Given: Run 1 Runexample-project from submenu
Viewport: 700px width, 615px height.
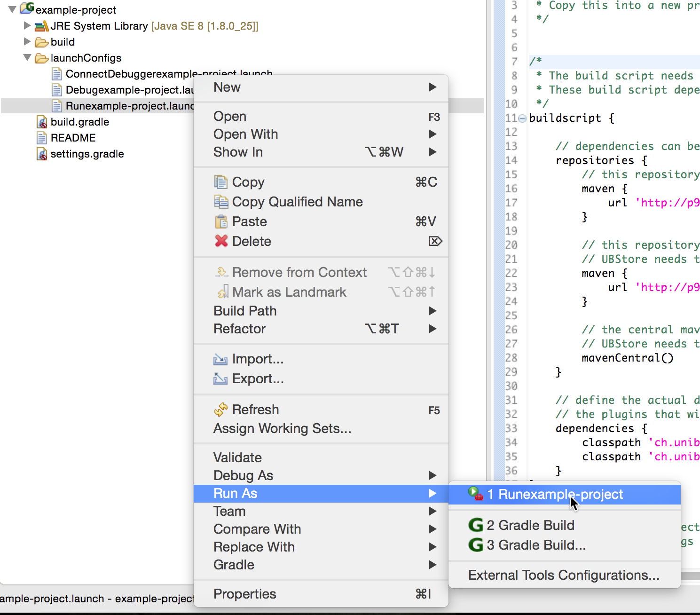Looking at the screenshot, I should click(x=565, y=494).
